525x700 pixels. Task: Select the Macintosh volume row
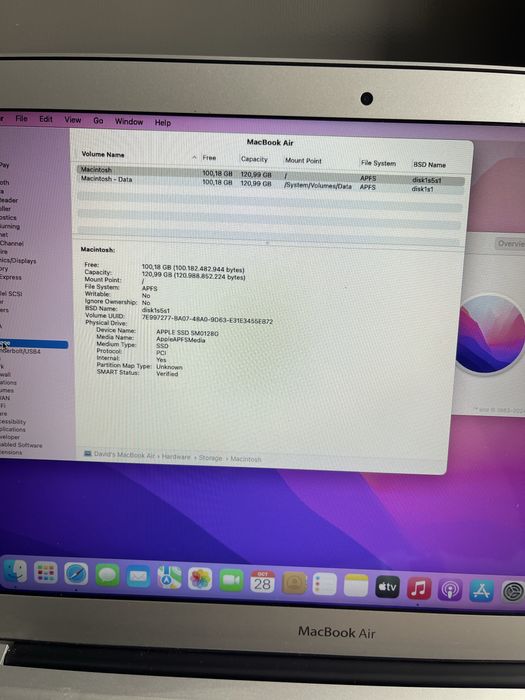271,175
